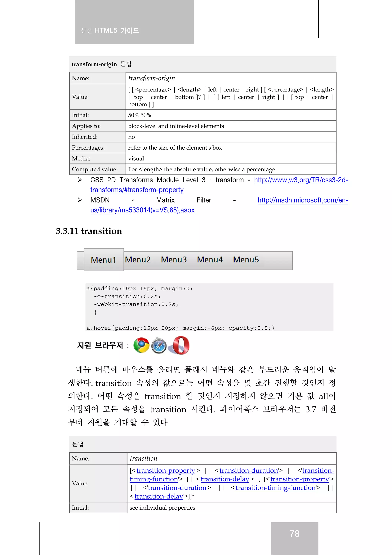Click the arrow bullet before CSS 2D Transforms
Image resolution: width=392 pixels, height=555 pixels.
tap(80, 180)
